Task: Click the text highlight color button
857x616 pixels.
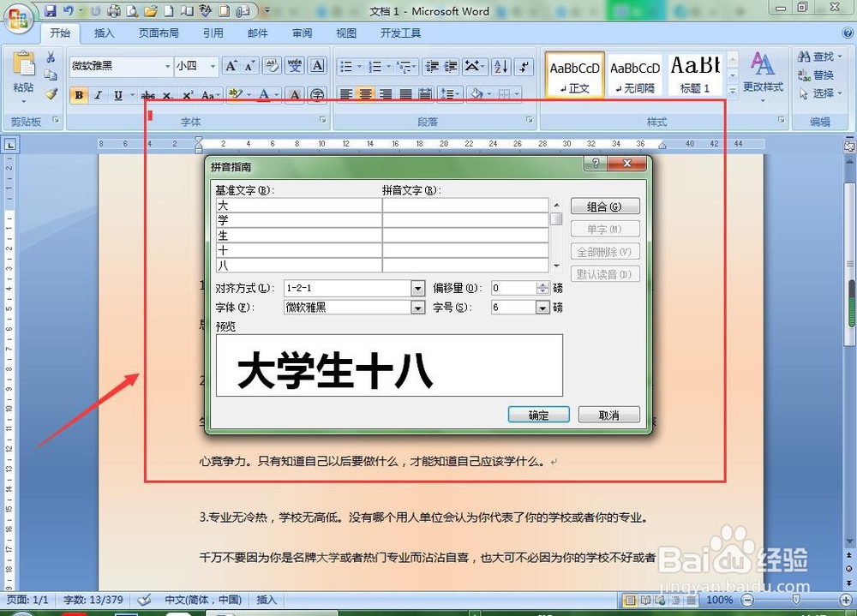Action: coord(237,95)
